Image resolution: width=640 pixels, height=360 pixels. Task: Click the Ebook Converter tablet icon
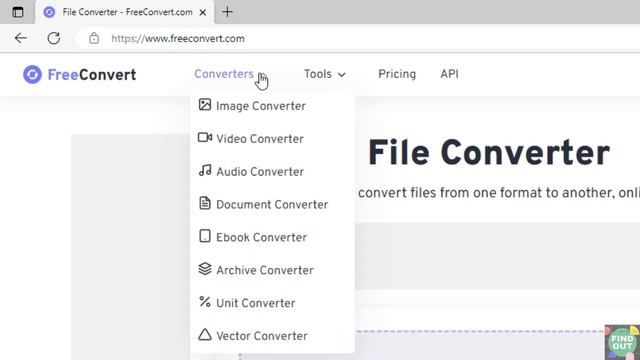tap(205, 236)
